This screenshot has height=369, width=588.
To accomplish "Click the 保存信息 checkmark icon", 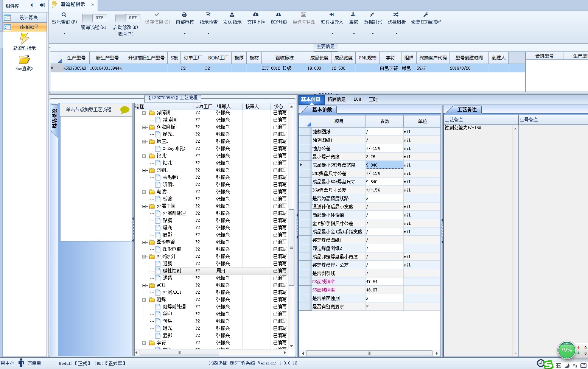I will click(x=157, y=14).
